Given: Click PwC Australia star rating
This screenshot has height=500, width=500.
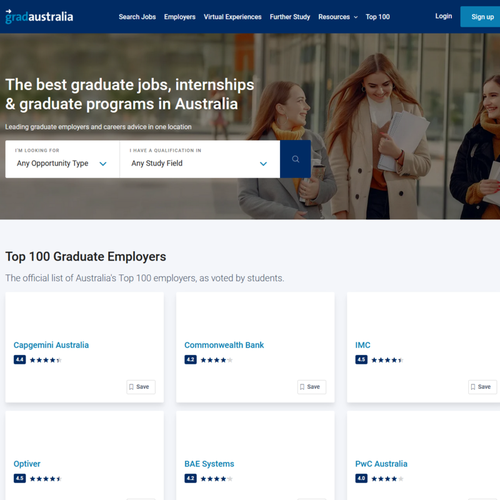Looking at the screenshot, I should [x=387, y=479].
